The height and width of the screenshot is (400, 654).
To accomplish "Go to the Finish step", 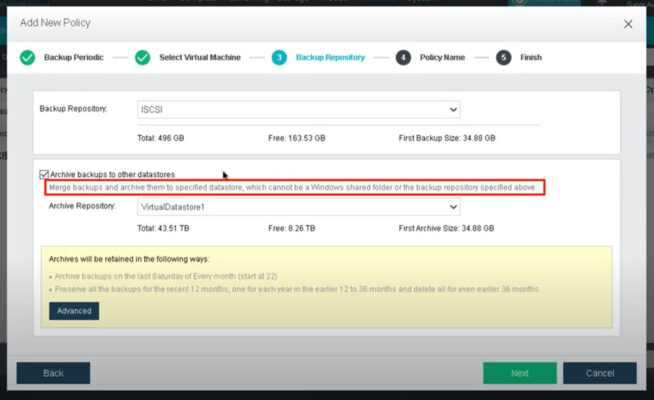I will [531, 58].
